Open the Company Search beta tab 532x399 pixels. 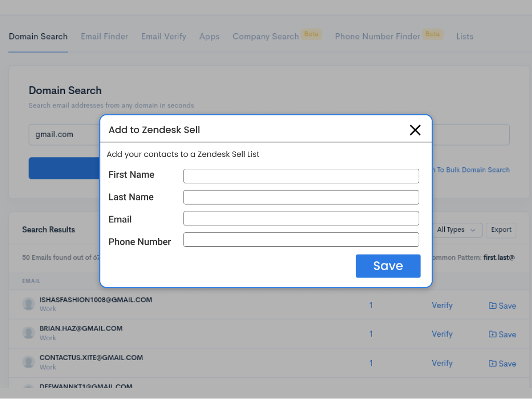click(x=265, y=36)
